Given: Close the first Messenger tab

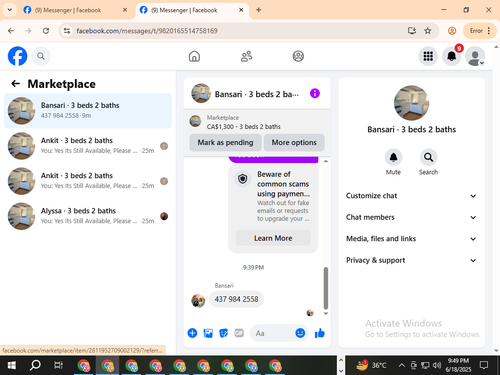Looking at the screenshot, I should [x=125, y=10].
